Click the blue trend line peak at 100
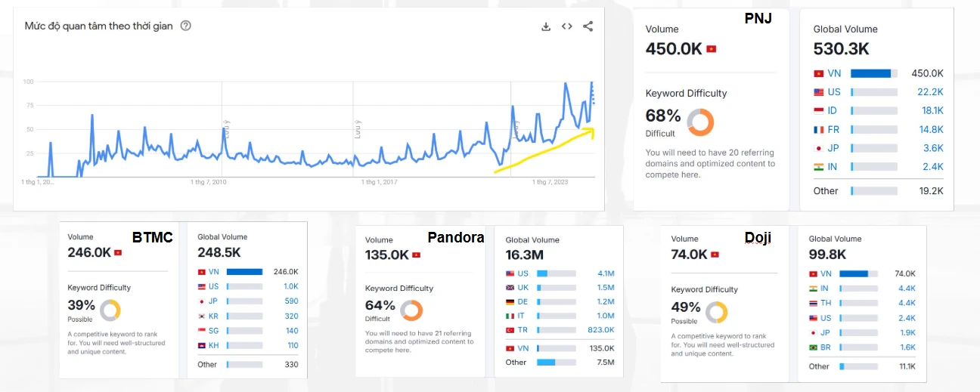 pos(591,82)
